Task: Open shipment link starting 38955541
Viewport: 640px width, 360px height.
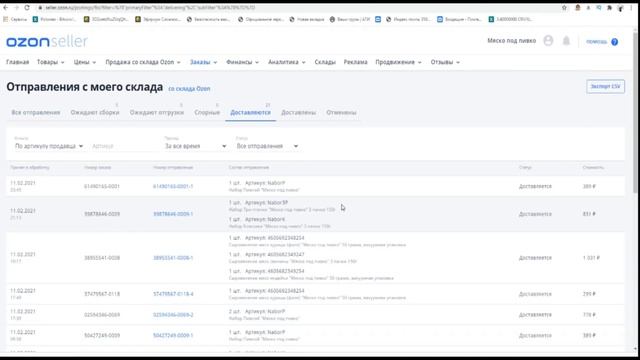Action: point(173,258)
